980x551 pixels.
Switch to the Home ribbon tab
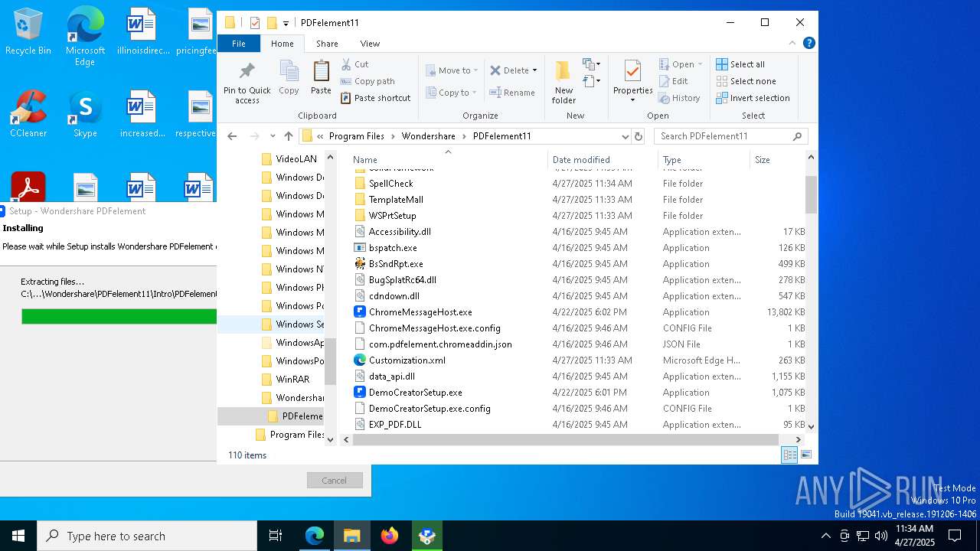[282, 44]
